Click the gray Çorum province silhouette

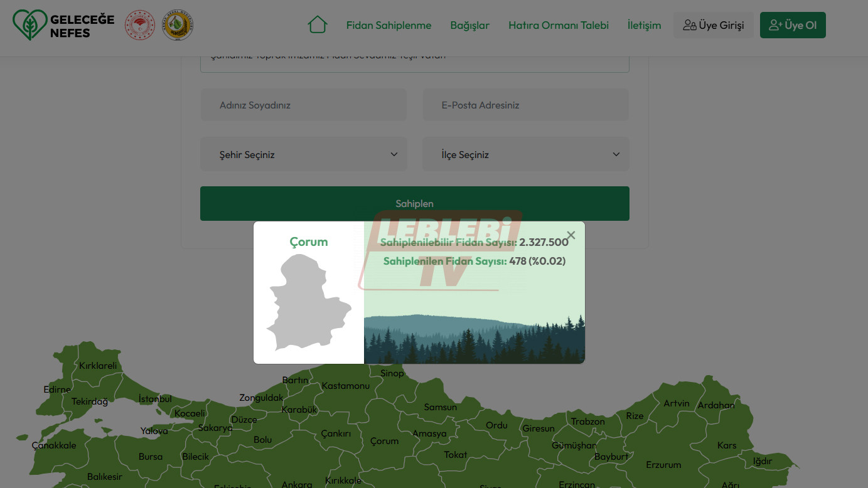(x=306, y=304)
